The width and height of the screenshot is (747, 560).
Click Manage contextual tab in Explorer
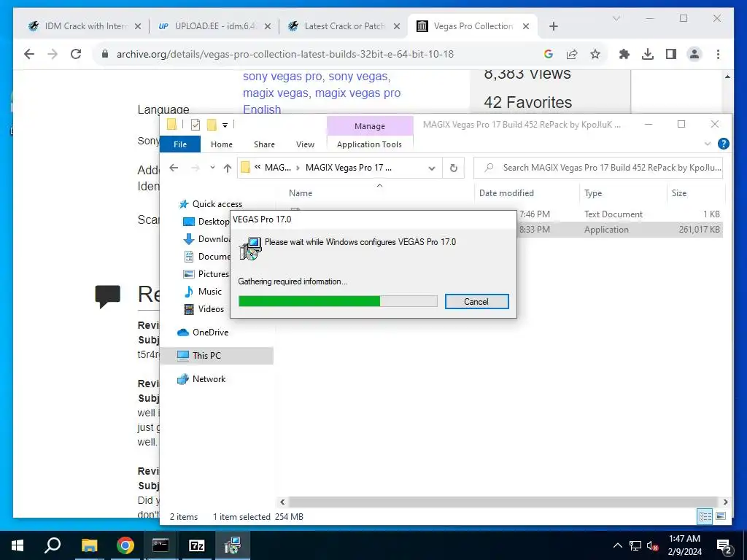(x=370, y=126)
